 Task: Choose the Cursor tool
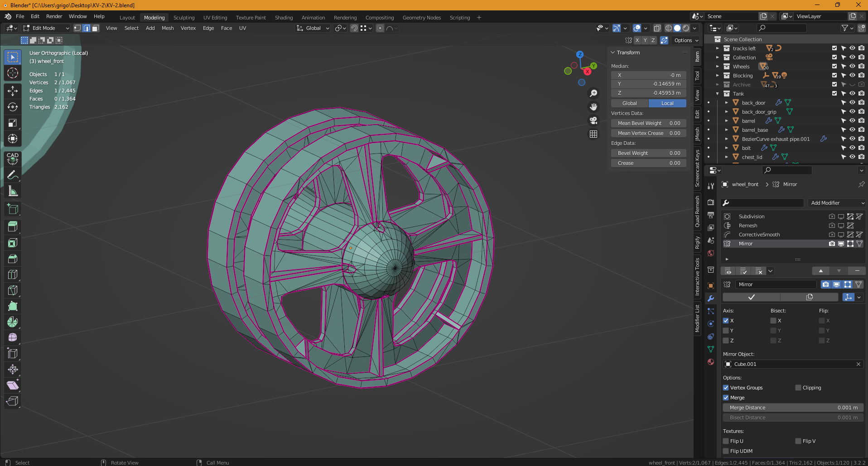pos(13,73)
